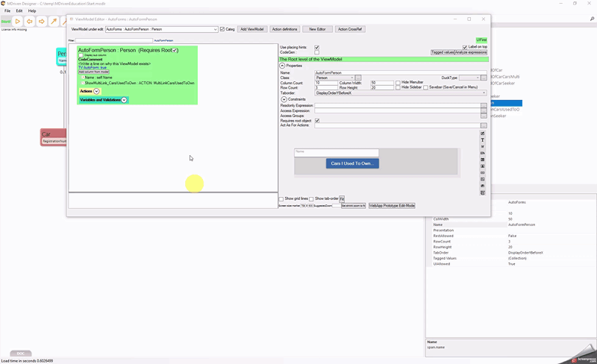The height and width of the screenshot is (364, 597).
Task: Toggle the Hide Menubar checkbox
Action: pyautogui.click(x=398, y=82)
